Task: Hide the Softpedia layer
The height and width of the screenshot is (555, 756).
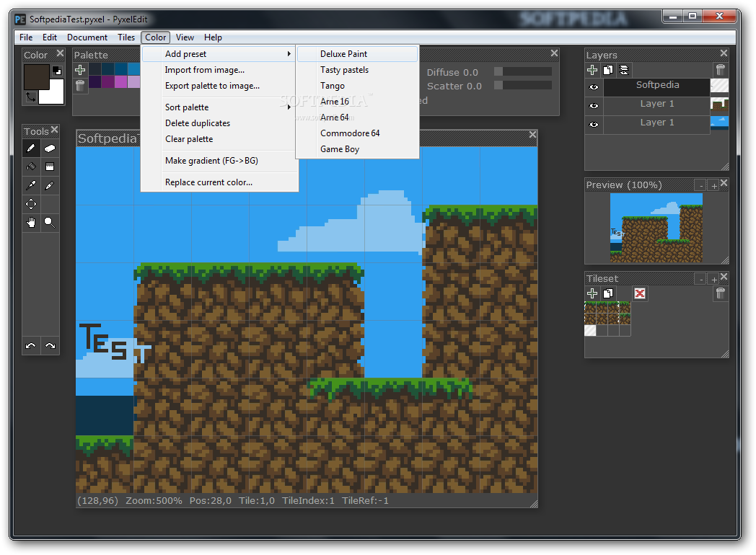Action: [594, 87]
